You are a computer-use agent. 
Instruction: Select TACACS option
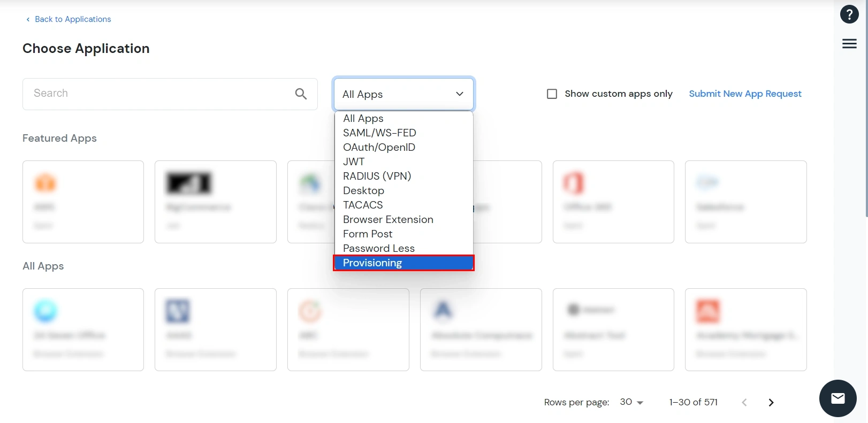click(403, 205)
